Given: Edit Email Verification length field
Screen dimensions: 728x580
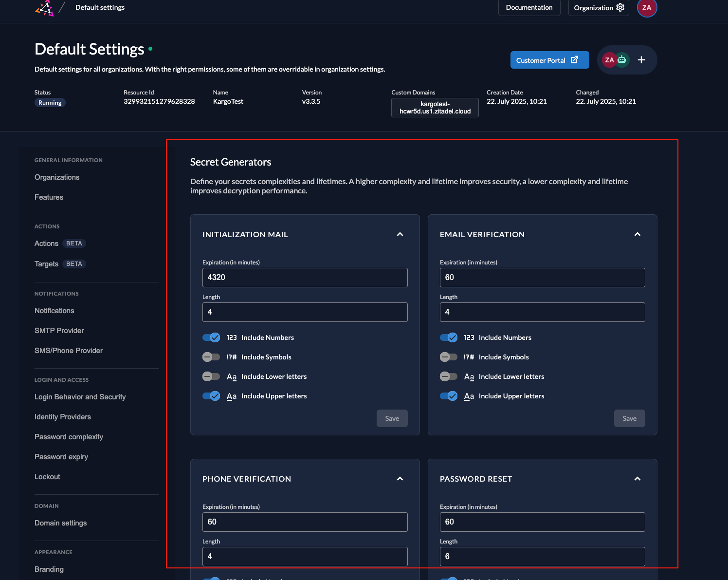Looking at the screenshot, I should click(x=543, y=312).
